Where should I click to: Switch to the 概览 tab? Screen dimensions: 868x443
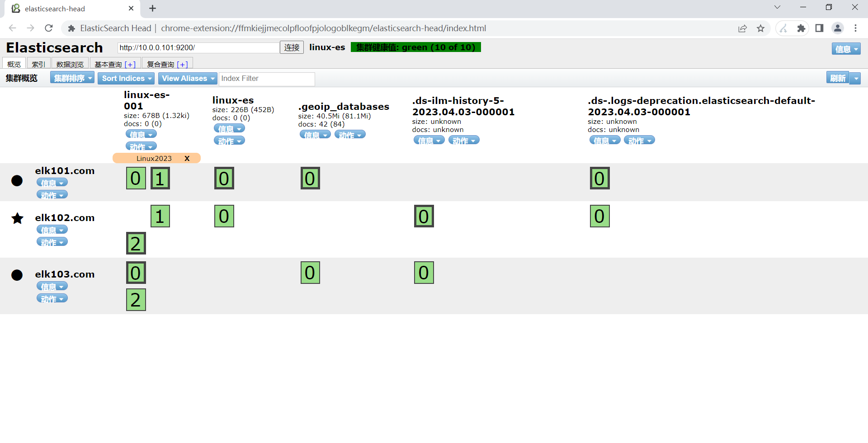[14, 64]
